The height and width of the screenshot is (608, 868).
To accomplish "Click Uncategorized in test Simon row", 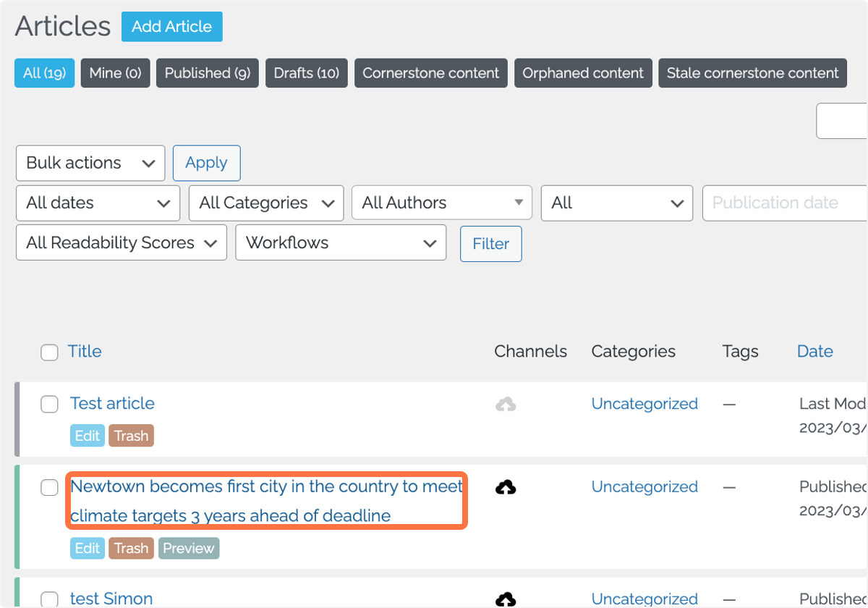I will tap(644, 599).
